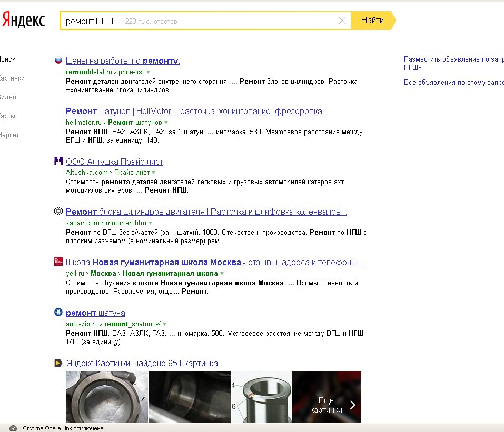The width and height of the screenshot is (504, 432).
Task: Click the zaoair.com result favicon
Action: 58,211
